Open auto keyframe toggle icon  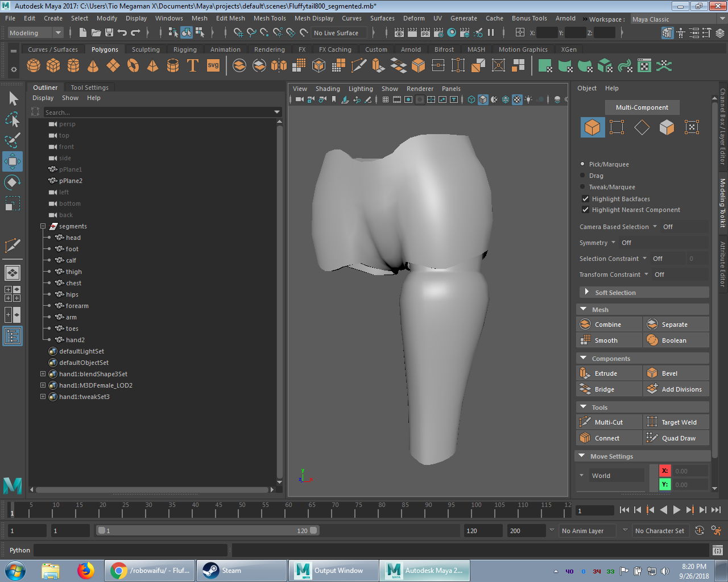700,530
